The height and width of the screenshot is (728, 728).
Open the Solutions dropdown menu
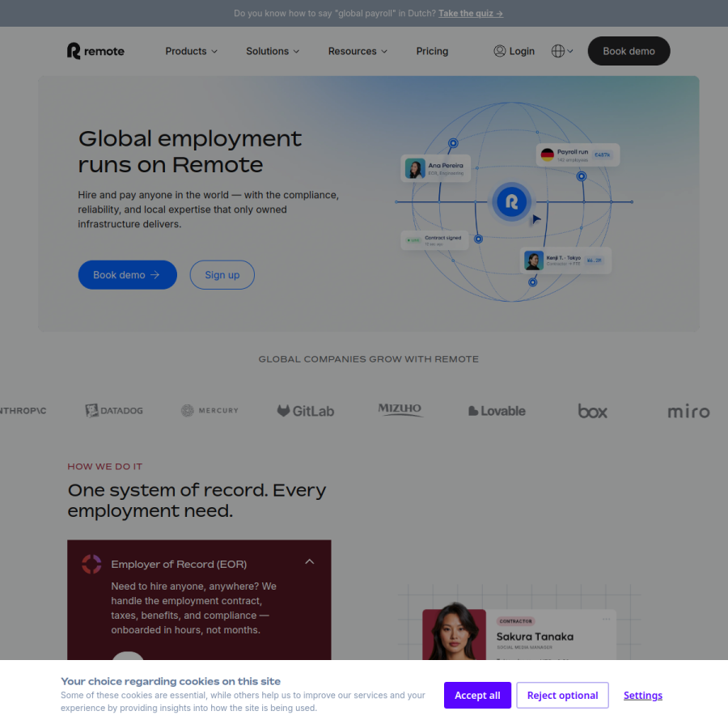pos(273,51)
